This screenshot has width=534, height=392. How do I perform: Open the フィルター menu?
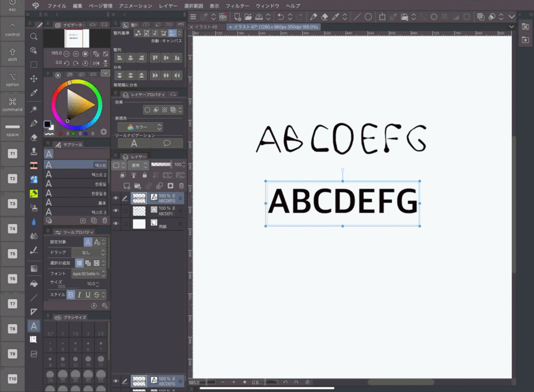click(x=238, y=6)
